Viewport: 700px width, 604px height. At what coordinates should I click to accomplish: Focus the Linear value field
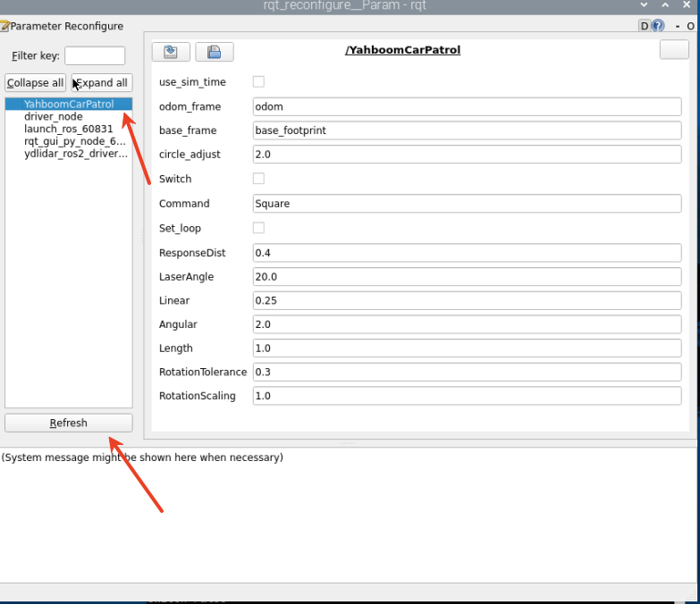pos(467,300)
